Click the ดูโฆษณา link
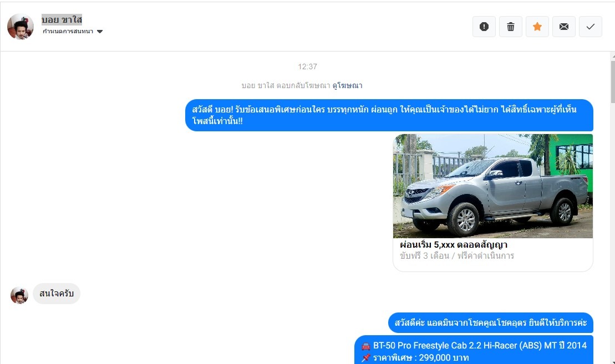Viewport: 615px width, 364px height. tap(348, 85)
